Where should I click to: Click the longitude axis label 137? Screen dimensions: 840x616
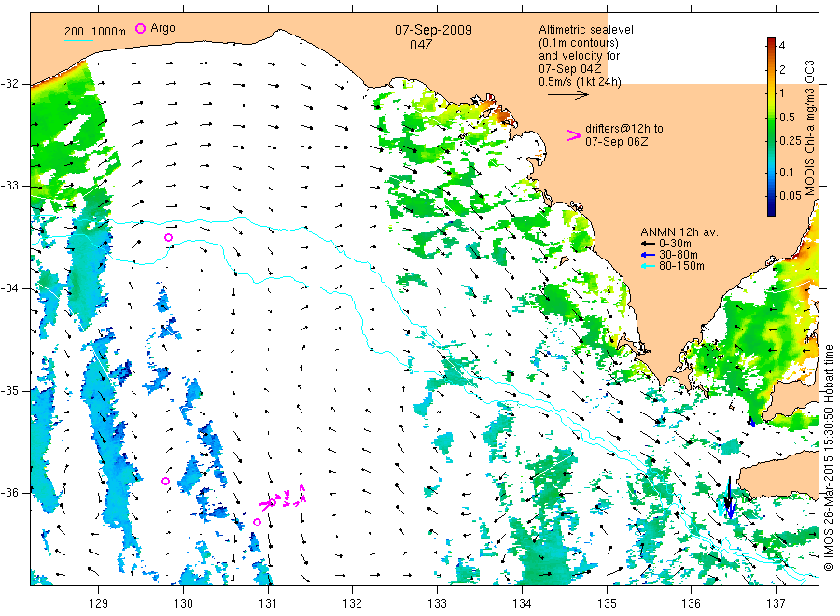click(776, 604)
